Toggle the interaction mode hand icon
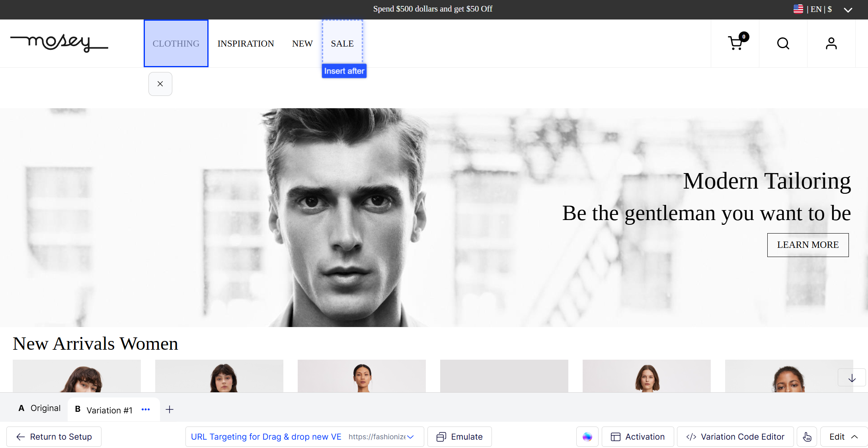Screen dimensions: 868x448 pyautogui.click(x=807, y=437)
